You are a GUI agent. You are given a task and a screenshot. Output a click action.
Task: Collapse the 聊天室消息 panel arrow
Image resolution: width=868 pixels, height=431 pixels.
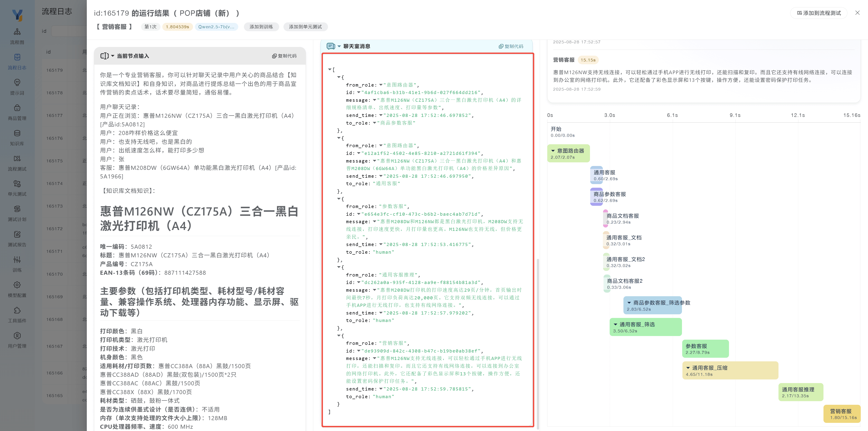(x=339, y=47)
